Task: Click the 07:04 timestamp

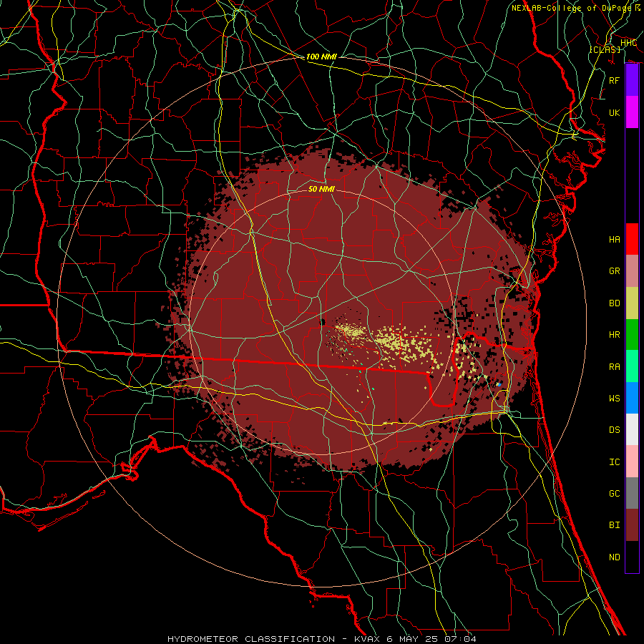Action: coord(459,639)
